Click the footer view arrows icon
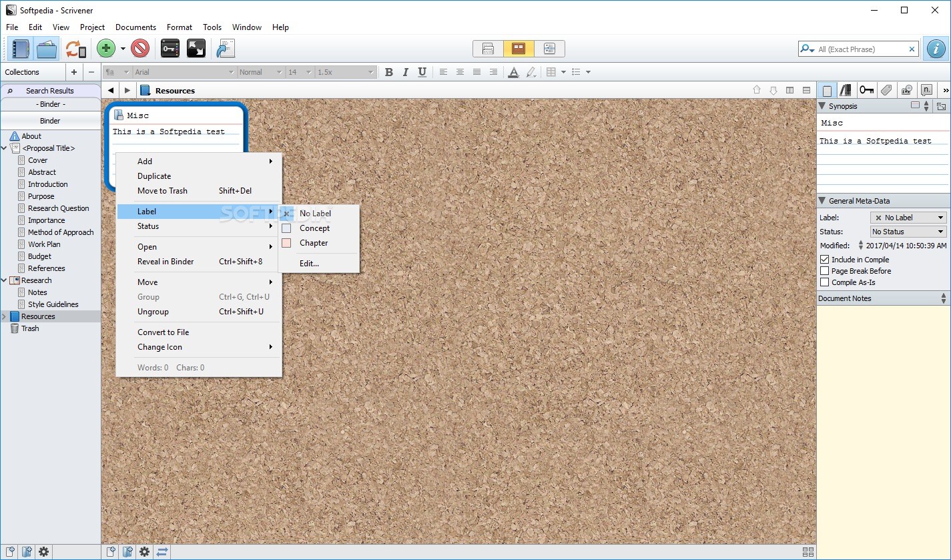Viewport: 951px width, 560px height. pyautogui.click(x=162, y=552)
